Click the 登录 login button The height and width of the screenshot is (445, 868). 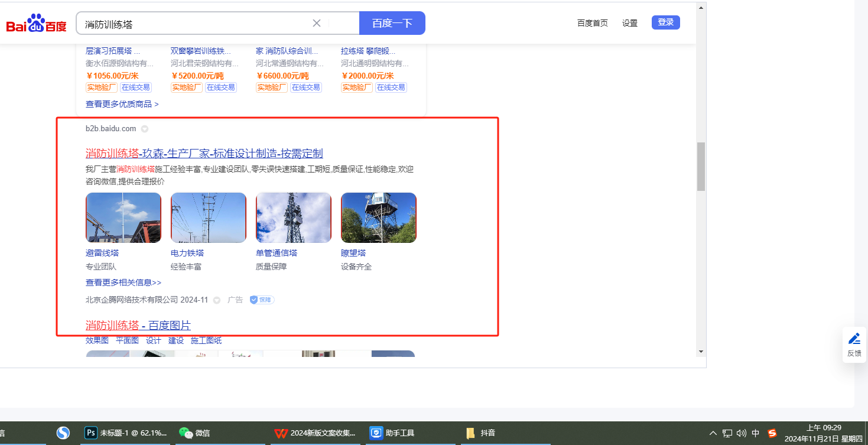point(665,22)
